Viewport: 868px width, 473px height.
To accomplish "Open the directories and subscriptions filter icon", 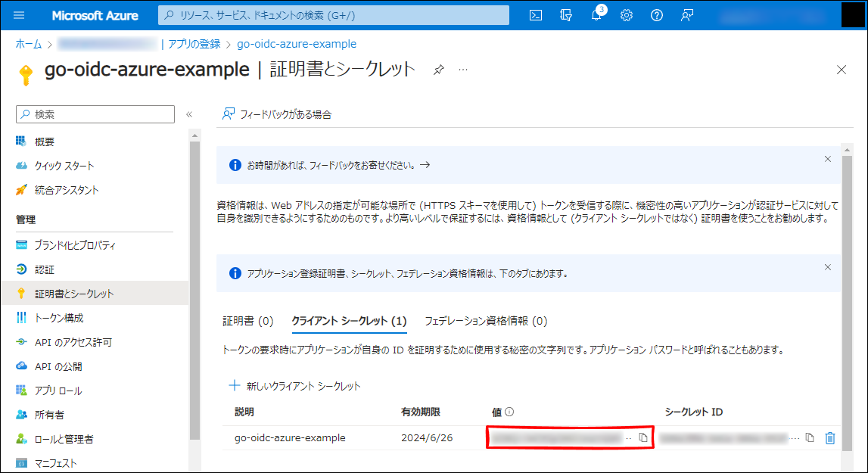I will (565, 15).
